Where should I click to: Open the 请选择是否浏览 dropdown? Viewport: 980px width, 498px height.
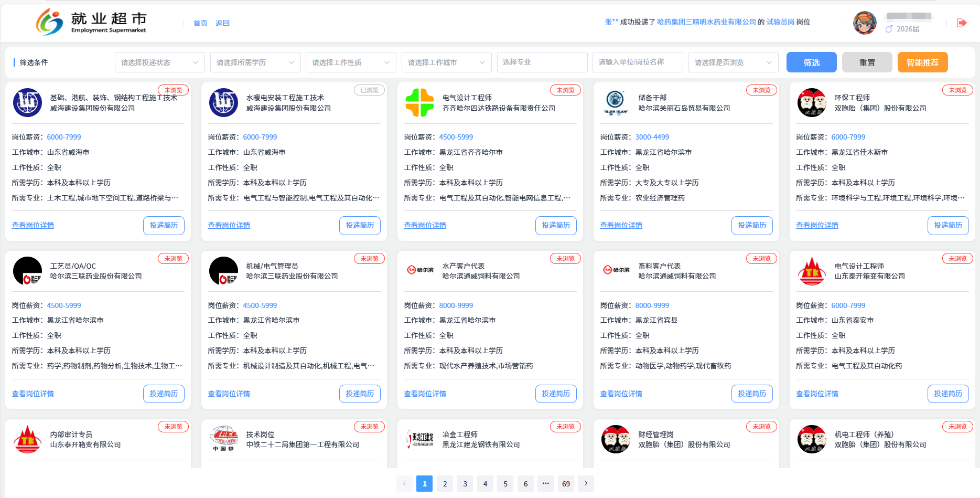point(734,62)
